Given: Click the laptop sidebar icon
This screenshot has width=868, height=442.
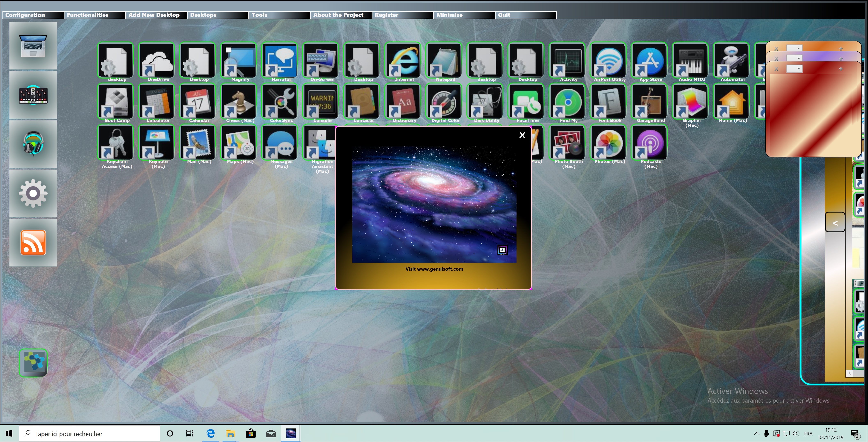Looking at the screenshot, I should 33,46.
